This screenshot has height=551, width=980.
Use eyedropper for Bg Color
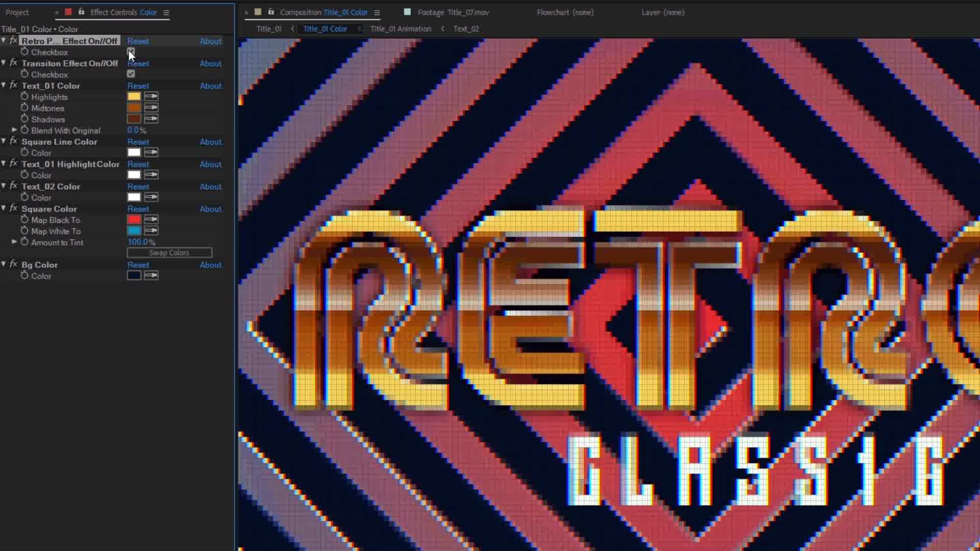coord(151,275)
